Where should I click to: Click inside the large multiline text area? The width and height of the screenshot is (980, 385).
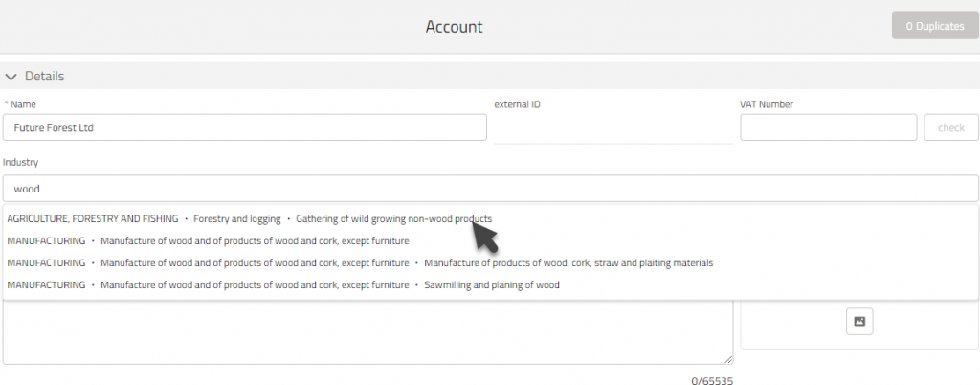pos(367,335)
